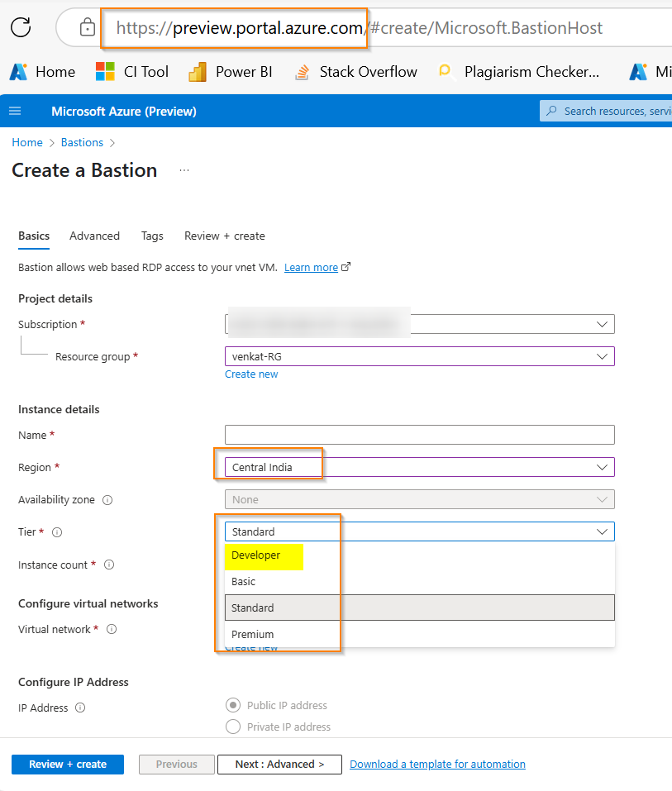Open the Learn more link
Image resolution: width=672 pixels, height=791 pixels.
(x=311, y=267)
